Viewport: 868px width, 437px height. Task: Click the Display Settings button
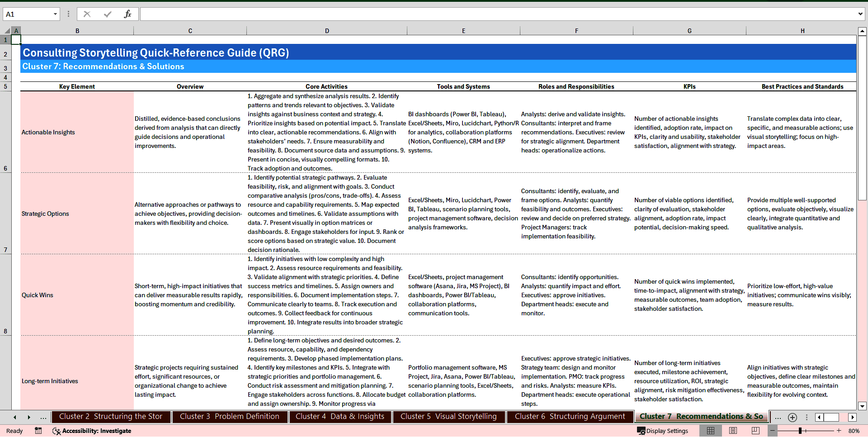(663, 431)
